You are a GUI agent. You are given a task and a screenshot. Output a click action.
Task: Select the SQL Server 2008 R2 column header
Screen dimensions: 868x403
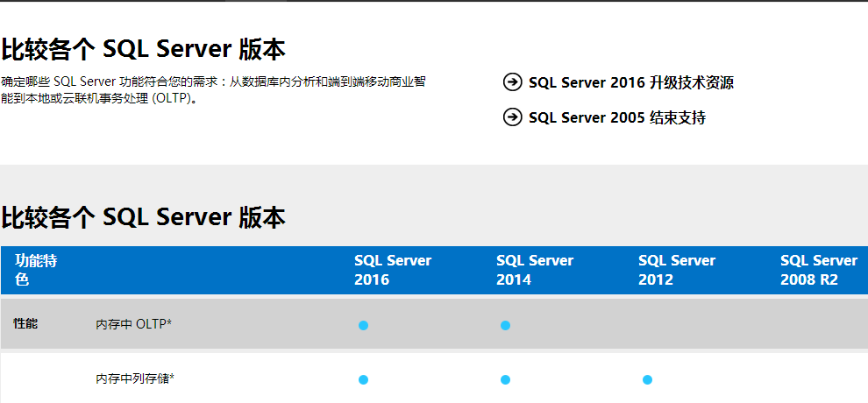[819, 270]
